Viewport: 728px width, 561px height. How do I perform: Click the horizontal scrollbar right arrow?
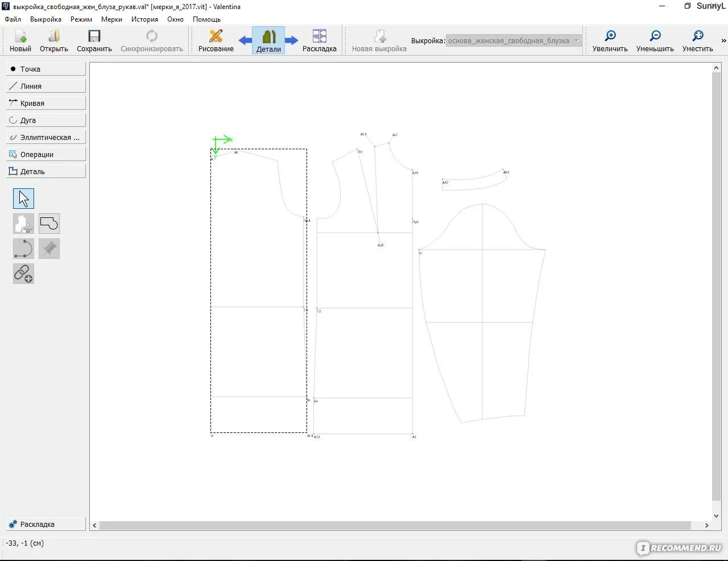pos(707,525)
